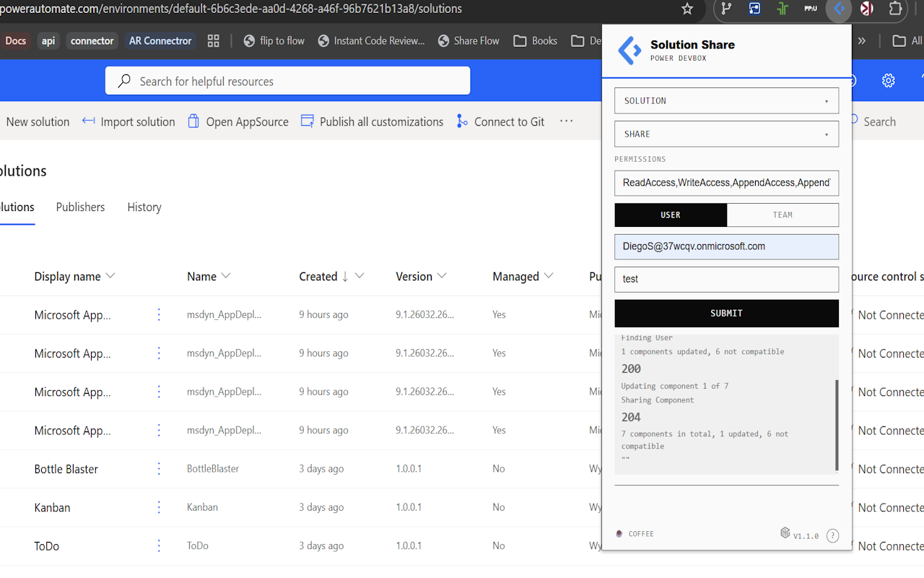Select the USER toggle option
Screen dimensions: 924x578
(671, 215)
